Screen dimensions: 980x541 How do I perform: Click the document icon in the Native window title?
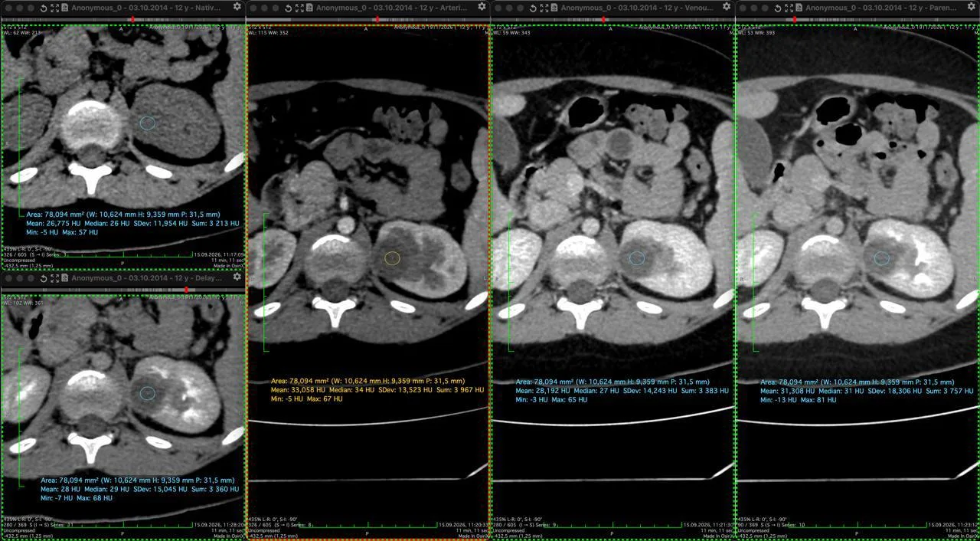click(65, 8)
